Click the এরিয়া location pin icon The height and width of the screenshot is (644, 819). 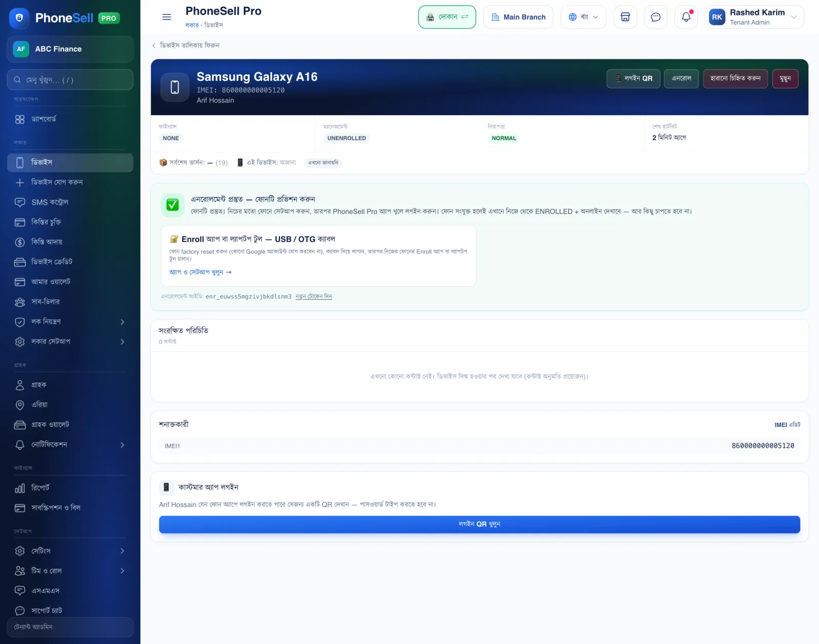[20, 405]
